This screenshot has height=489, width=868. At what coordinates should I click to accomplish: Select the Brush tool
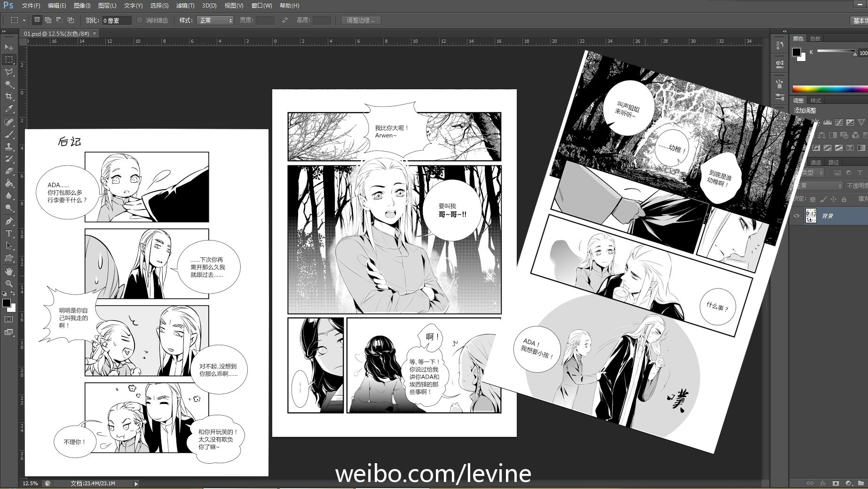[x=9, y=134]
